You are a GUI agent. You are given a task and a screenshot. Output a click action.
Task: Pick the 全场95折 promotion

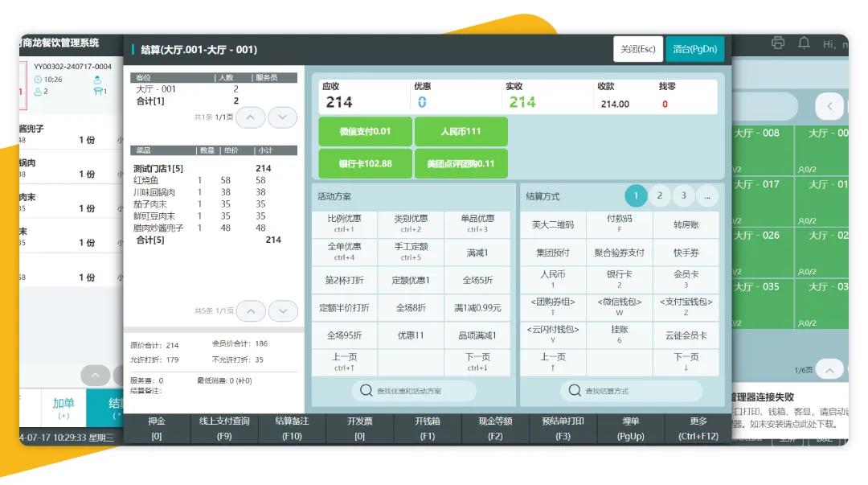344,335
